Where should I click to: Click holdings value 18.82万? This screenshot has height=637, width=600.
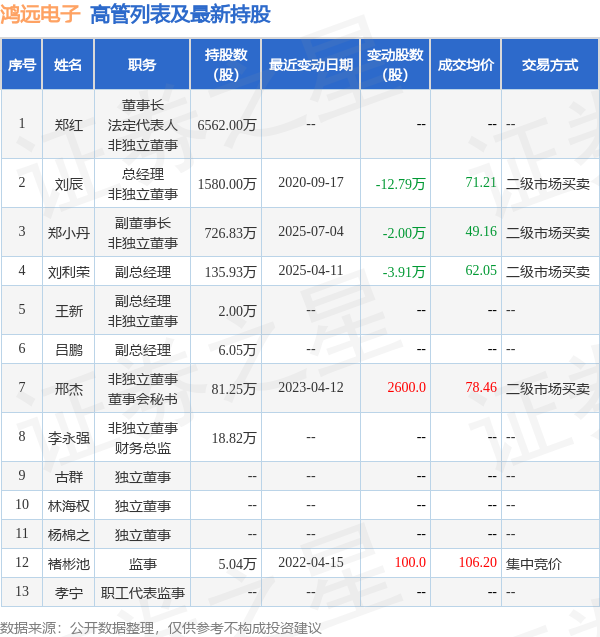[234, 438]
